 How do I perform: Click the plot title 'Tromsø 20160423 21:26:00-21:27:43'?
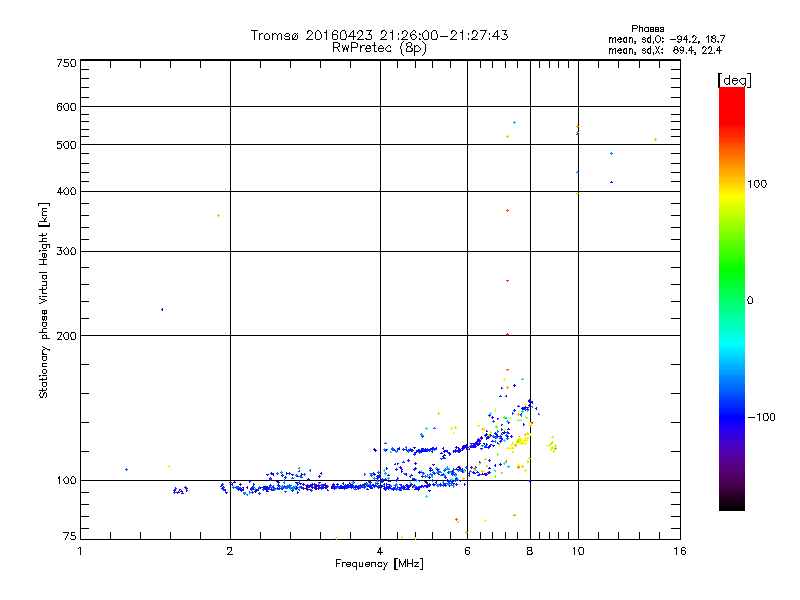[x=379, y=35]
